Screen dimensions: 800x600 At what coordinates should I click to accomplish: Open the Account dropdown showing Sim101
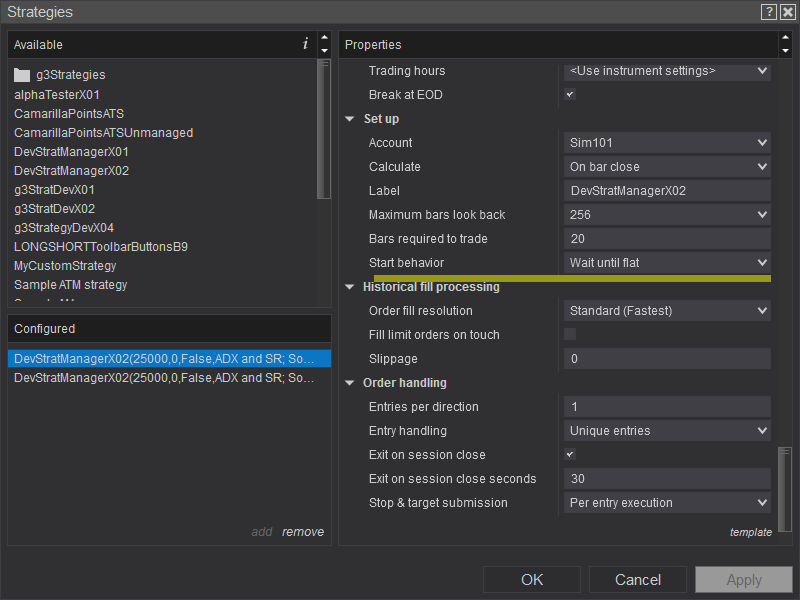pos(667,143)
